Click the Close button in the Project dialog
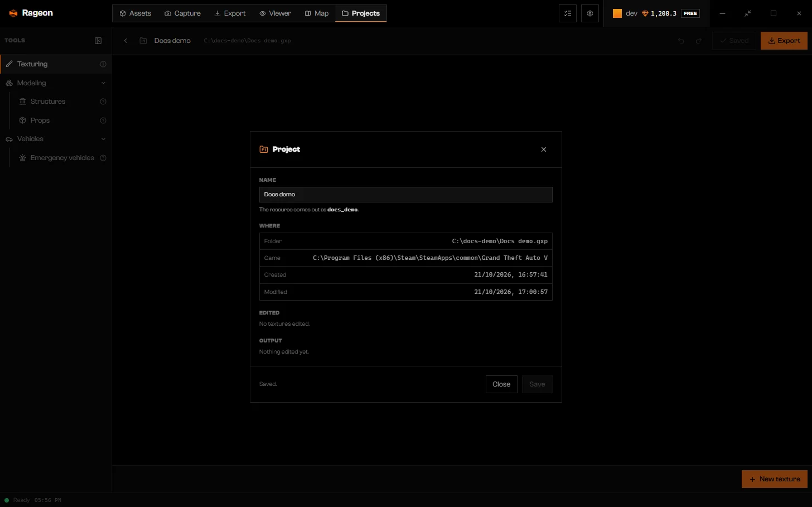 pyautogui.click(x=501, y=384)
